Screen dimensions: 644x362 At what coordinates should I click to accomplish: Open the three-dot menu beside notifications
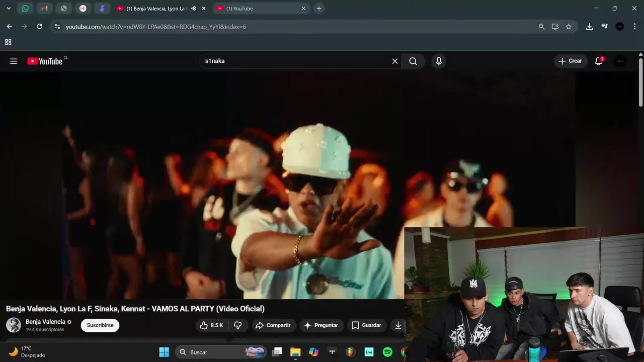pyautogui.click(x=620, y=61)
